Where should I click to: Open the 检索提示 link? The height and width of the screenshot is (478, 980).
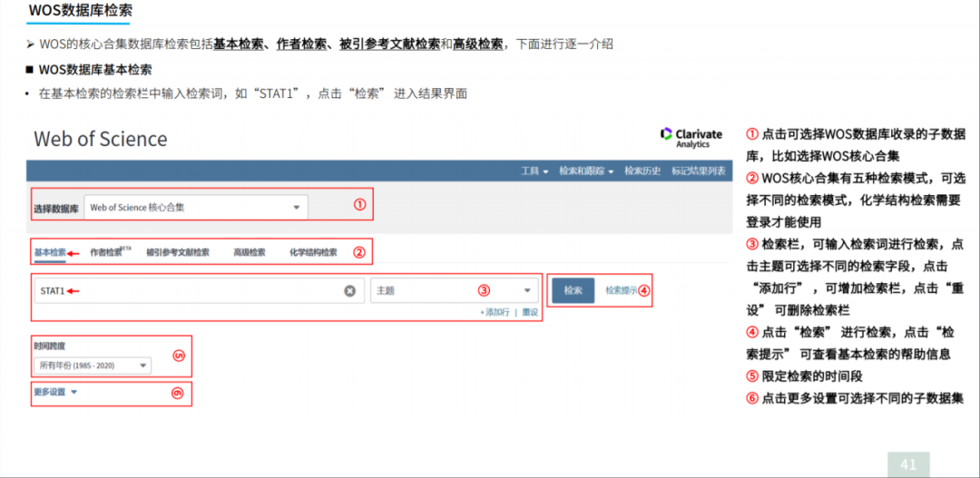622,290
